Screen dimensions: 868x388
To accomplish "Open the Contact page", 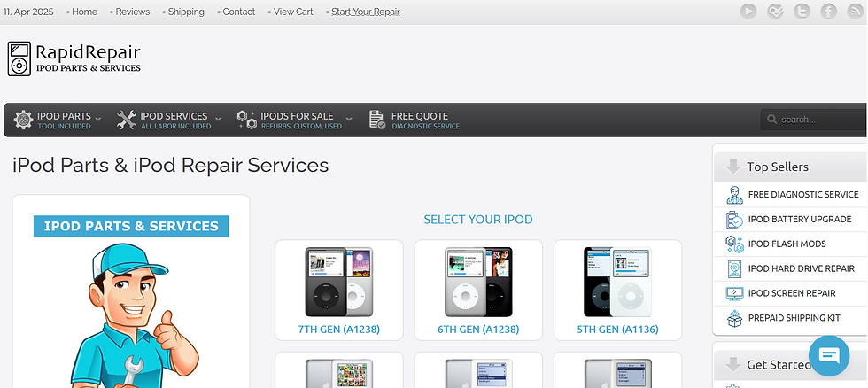I will tap(238, 12).
